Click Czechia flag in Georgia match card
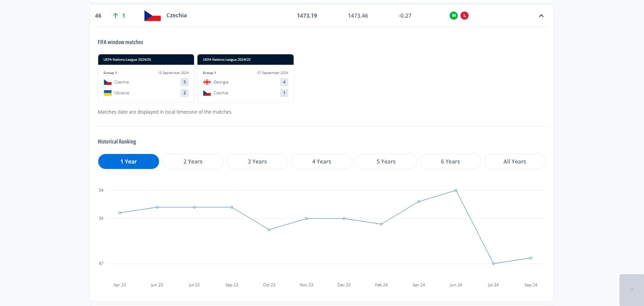Image resolution: width=644 pixels, height=306 pixels. point(207,93)
